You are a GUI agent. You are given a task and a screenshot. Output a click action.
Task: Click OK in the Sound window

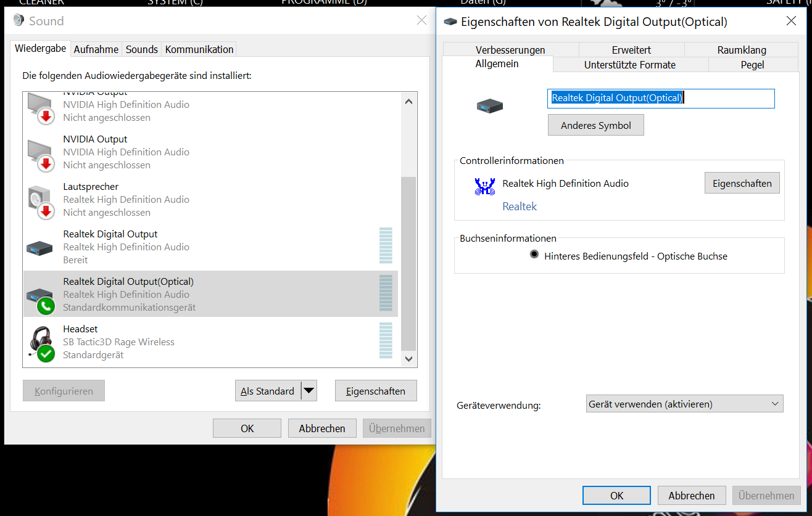[247, 428]
